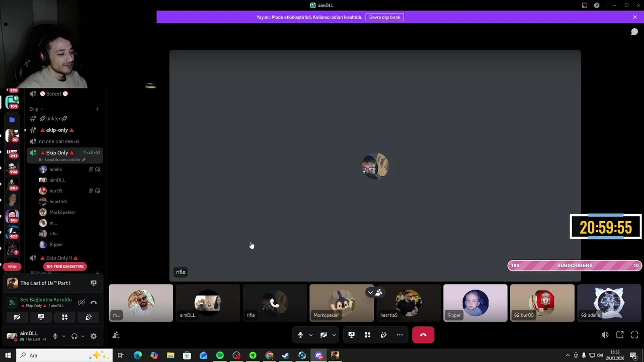644x362 pixels.
Task: Start activity from voice panel button
Action: pos(64,317)
